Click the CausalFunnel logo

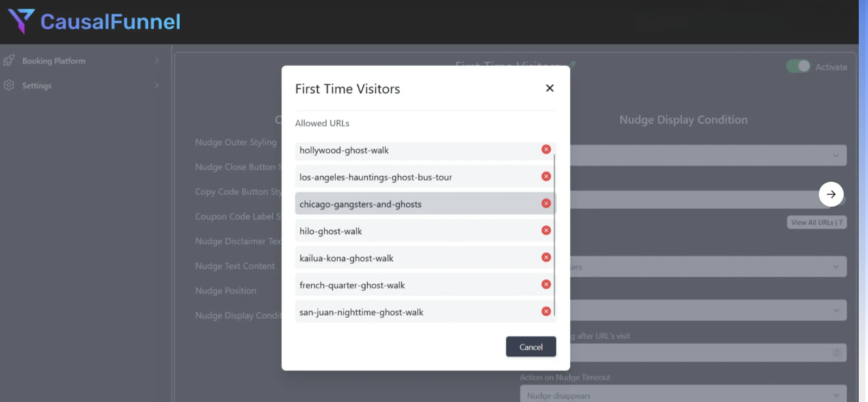click(95, 22)
